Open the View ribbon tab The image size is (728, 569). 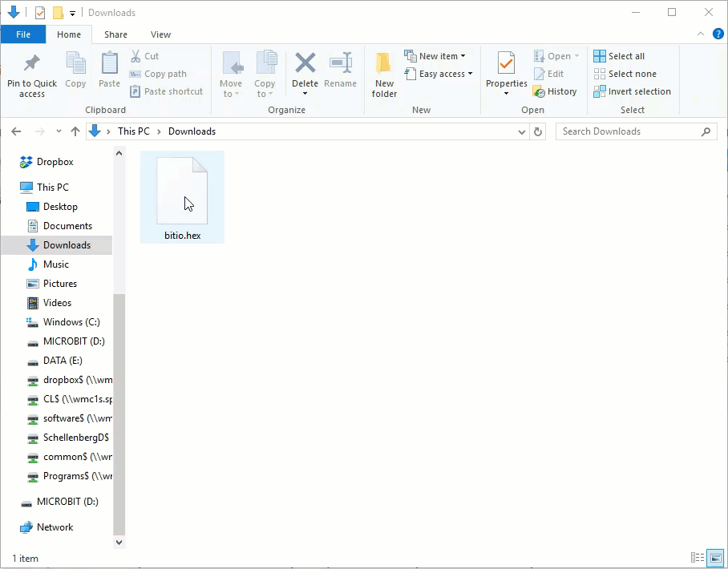[x=160, y=34]
